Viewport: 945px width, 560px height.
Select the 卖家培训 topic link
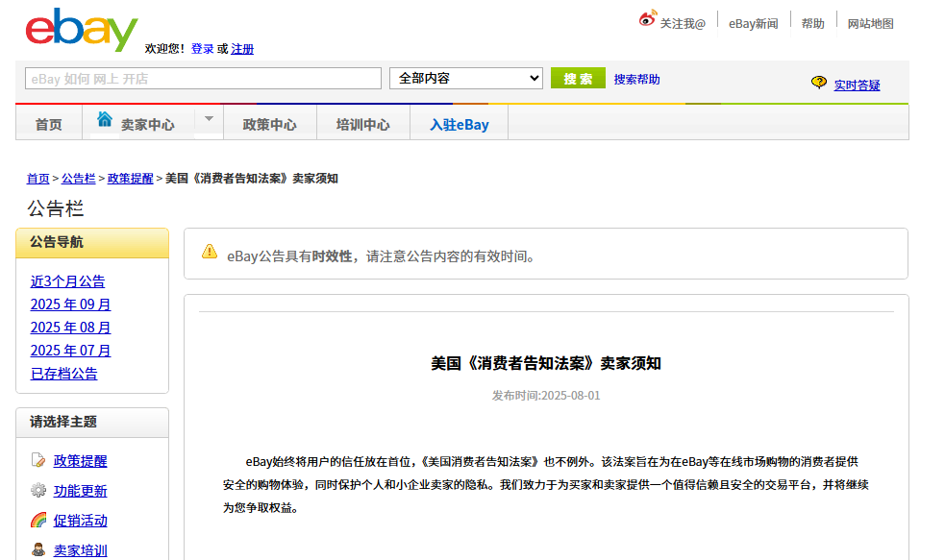[80, 550]
